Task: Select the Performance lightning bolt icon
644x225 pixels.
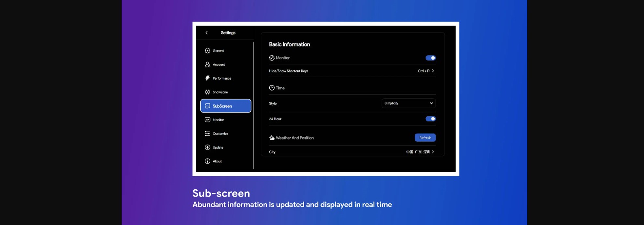Action: pos(208,78)
